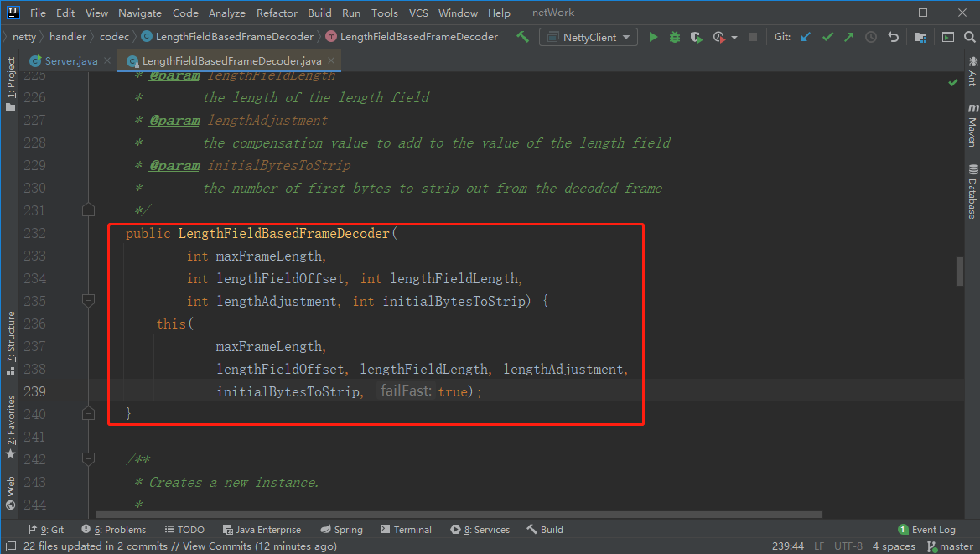This screenshot has width=980, height=554.
Task: Collapse the Javadoc fold at line 242
Action: (88, 459)
